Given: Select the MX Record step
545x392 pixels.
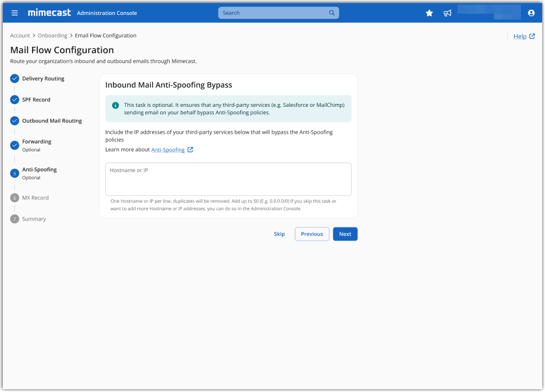Looking at the screenshot, I should coord(35,198).
